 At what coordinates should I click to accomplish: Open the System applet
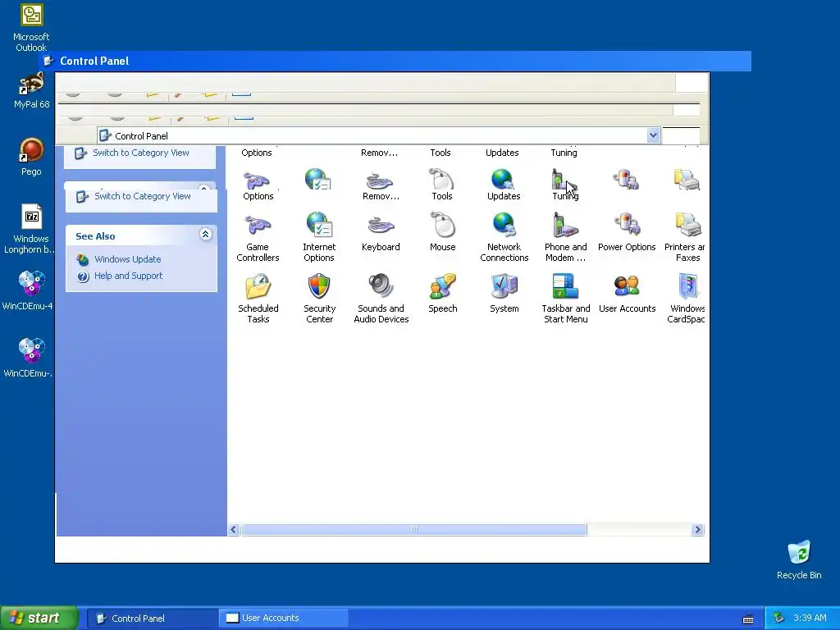[x=504, y=294]
